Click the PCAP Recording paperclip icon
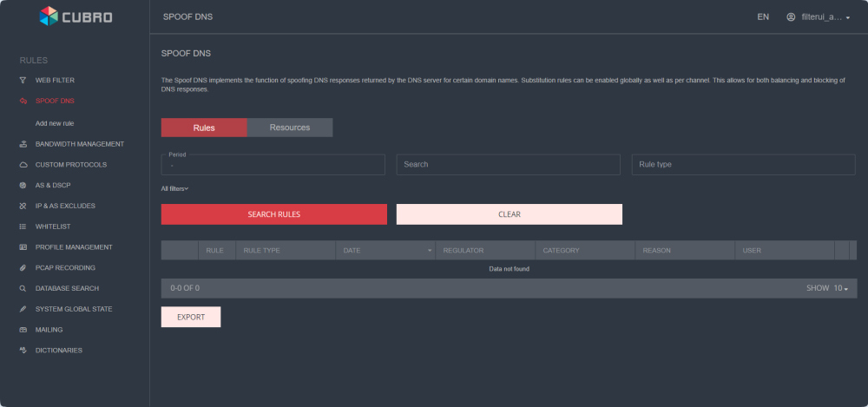Image resolution: width=868 pixels, height=407 pixels. 23,268
